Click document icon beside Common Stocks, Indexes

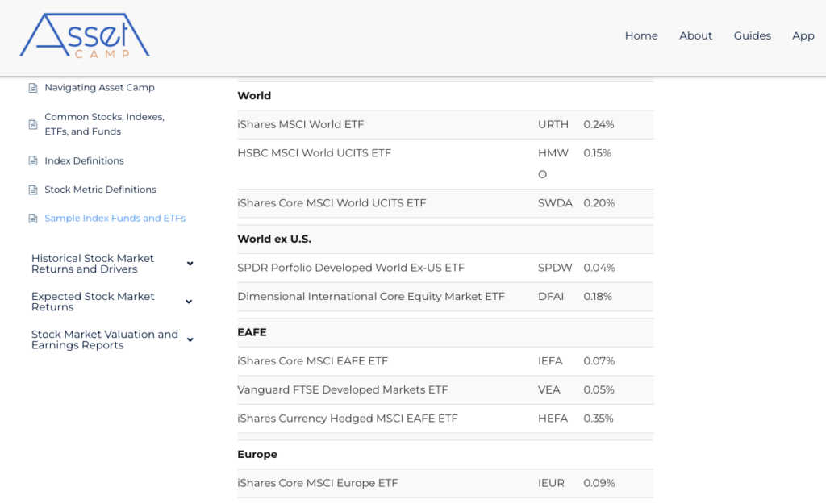32,125
